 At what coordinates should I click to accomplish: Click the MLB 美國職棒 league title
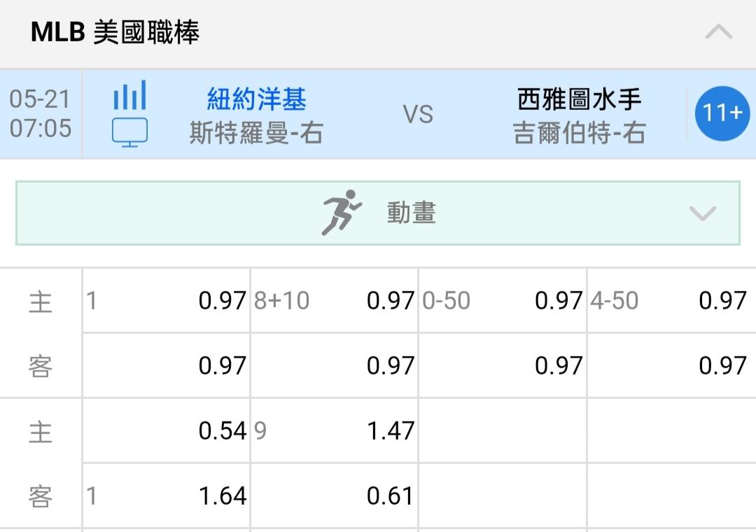[x=115, y=32]
